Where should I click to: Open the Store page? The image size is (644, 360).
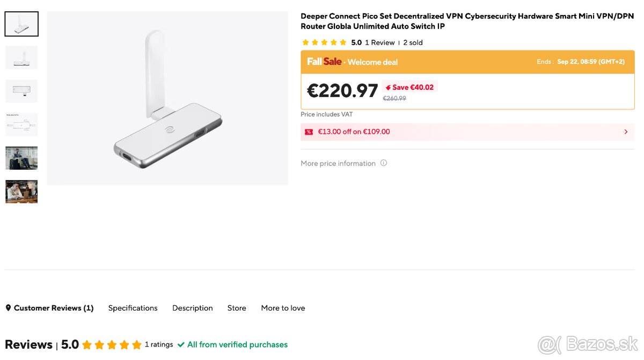coord(237,307)
